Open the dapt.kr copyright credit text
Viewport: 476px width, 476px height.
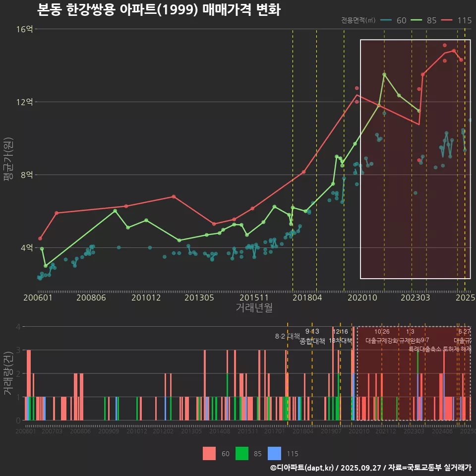pos(370,468)
